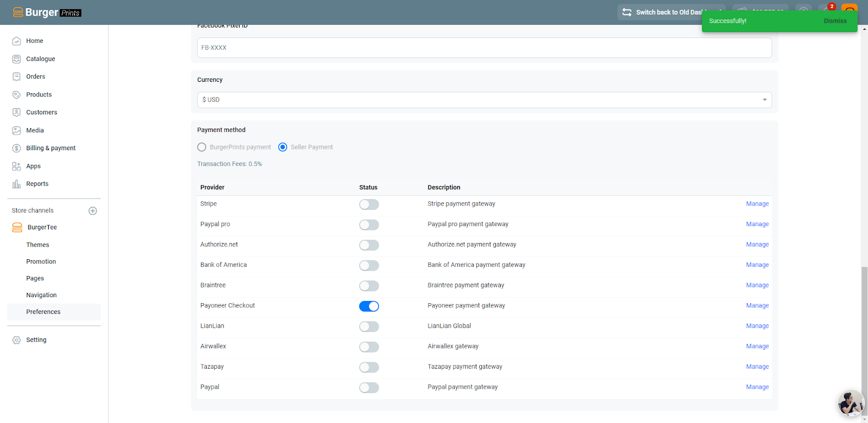
Task: Click the Media image icon
Action: coord(16,130)
